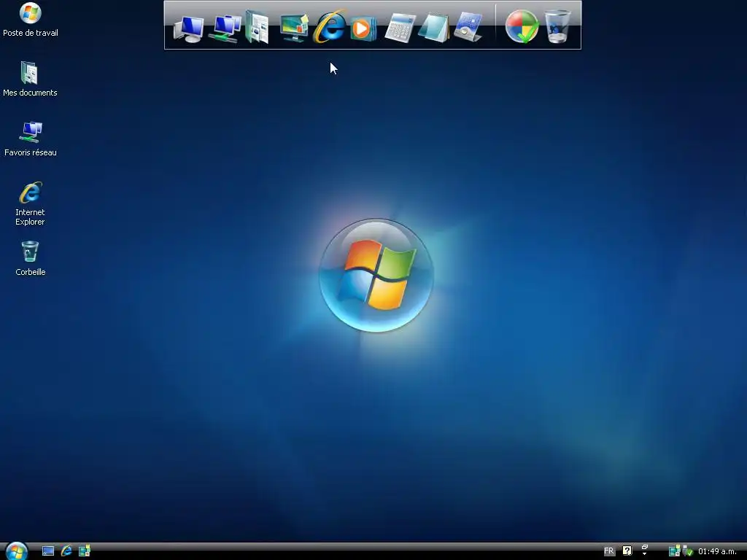Open Corbeille desktop icon
Image resolution: width=747 pixels, height=560 pixels.
coord(30,259)
